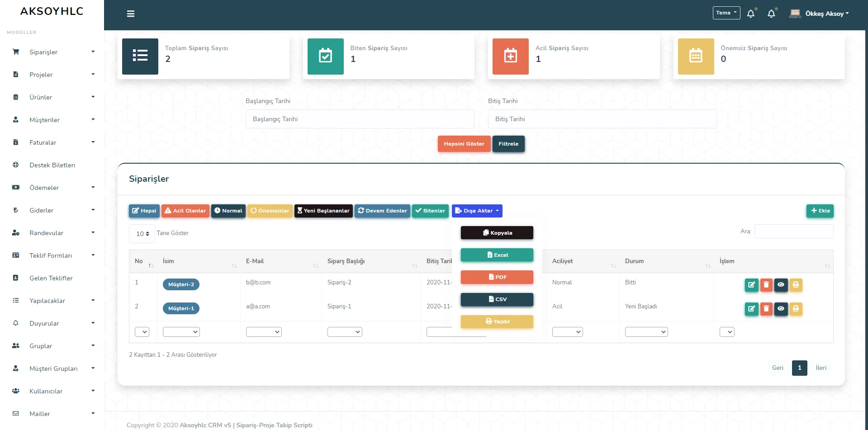Sort table by Sipariş Başlığı column
This screenshot has width=868, height=430.
[x=372, y=261]
